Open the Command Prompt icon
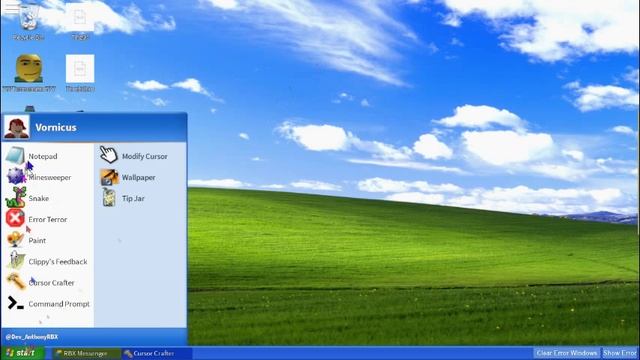 (x=16, y=303)
